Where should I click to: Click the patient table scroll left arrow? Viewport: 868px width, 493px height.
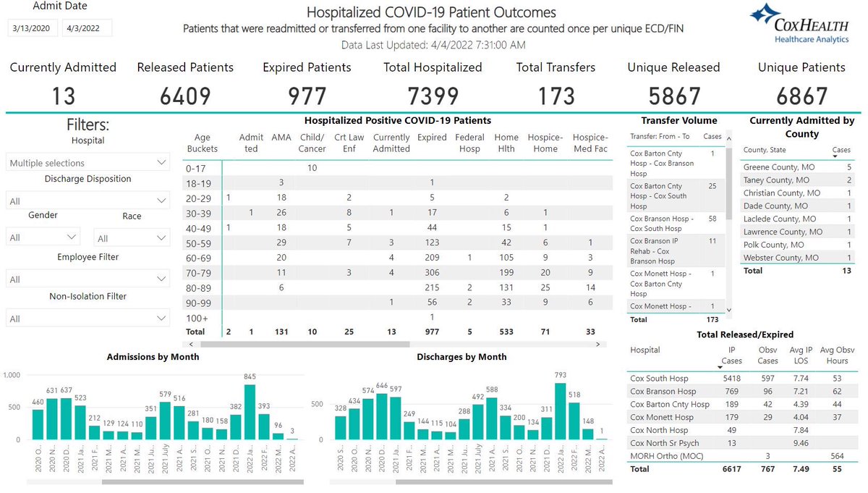pos(191,345)
